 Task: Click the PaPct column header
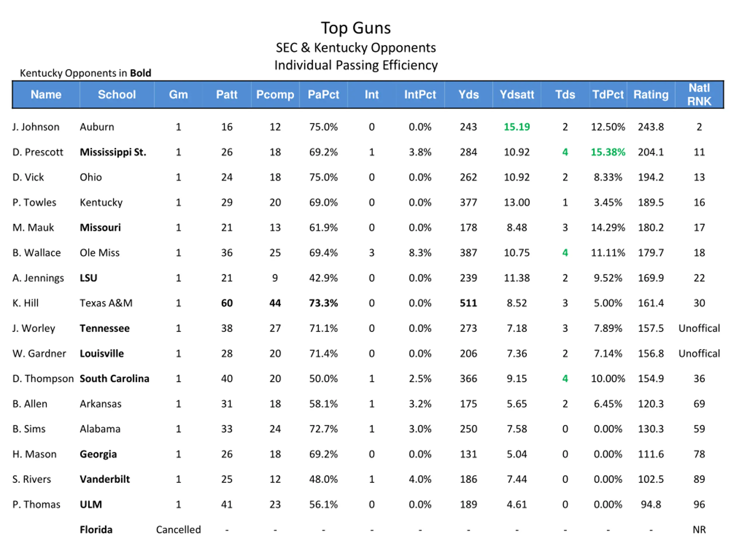323,94
